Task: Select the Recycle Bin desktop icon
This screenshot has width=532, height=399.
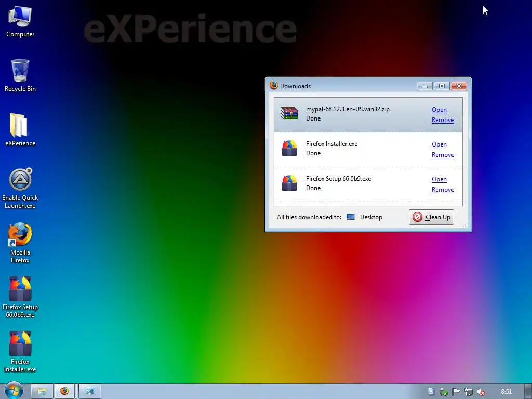Action: (x=20, y=76)
